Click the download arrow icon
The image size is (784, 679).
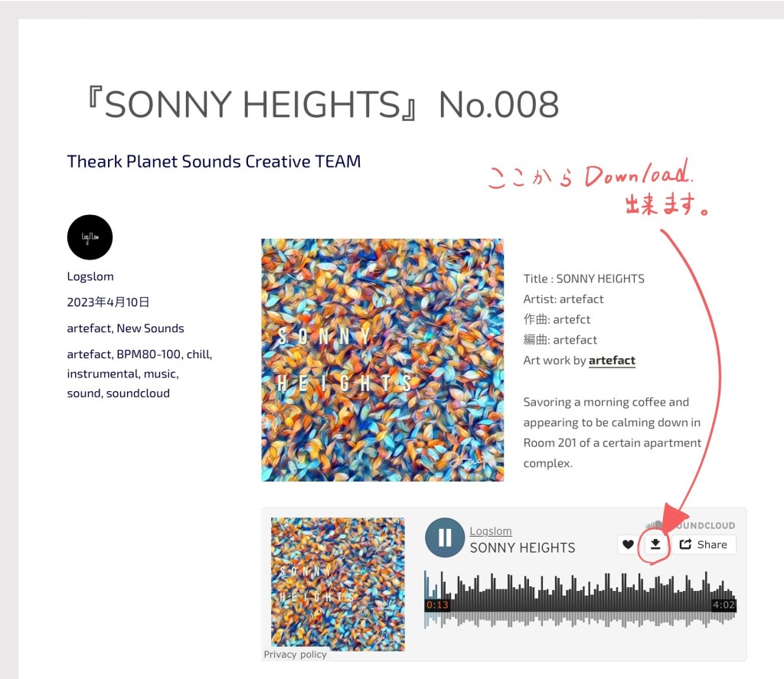point(655,544)
